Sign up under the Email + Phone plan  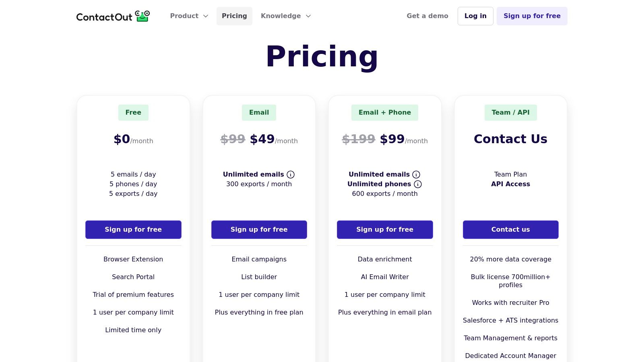(x=385, y=230)
